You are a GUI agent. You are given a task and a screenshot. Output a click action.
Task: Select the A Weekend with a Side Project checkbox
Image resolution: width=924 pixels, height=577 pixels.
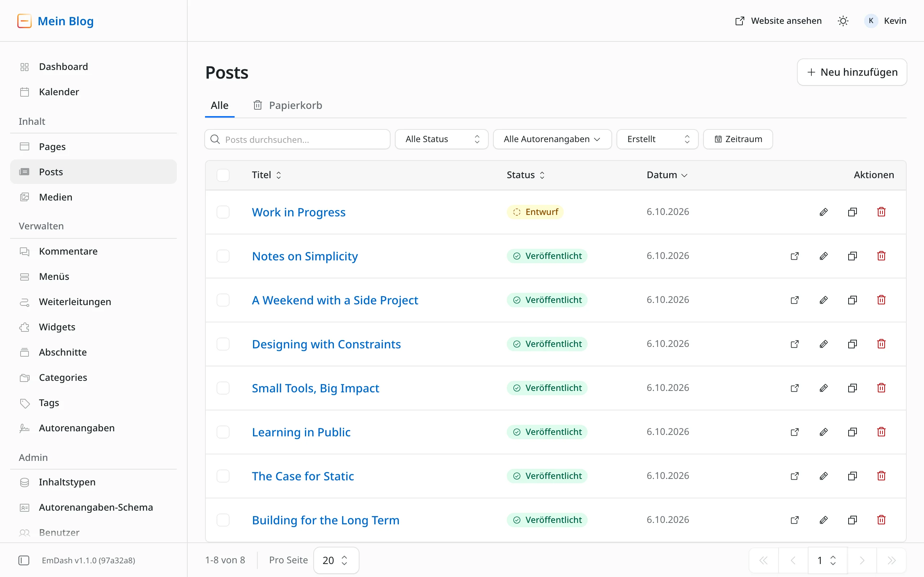click(x=223, y=300)
